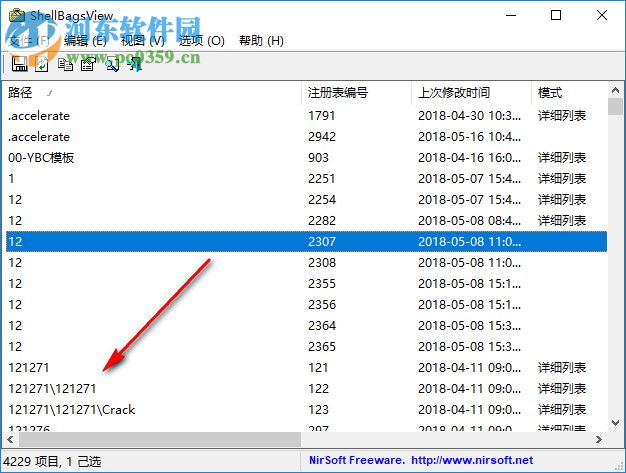Open the www.nirsoft.net link

(472, 460)
